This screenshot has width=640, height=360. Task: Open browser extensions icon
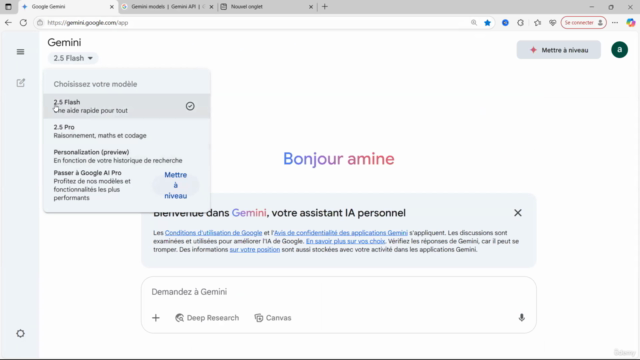click(x=520, y=23)
